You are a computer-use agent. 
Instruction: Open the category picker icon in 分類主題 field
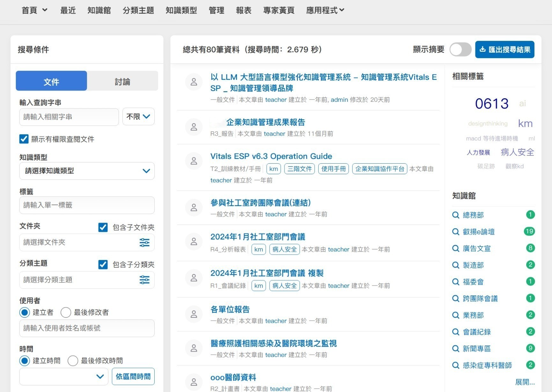tap(144, 280)
